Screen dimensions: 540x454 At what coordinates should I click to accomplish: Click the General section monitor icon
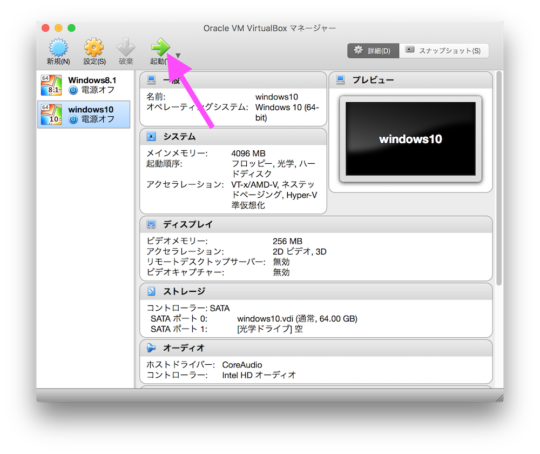tap(151, 80)
